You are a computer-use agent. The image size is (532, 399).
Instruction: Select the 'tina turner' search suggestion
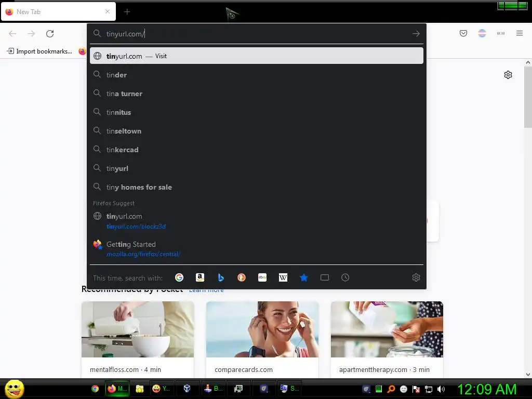tap(257, 94)
